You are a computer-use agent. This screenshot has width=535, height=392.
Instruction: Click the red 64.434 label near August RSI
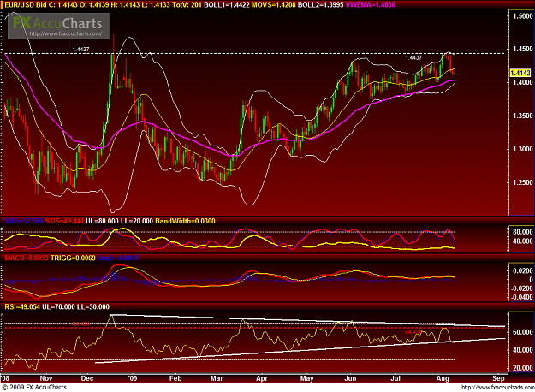413,331
